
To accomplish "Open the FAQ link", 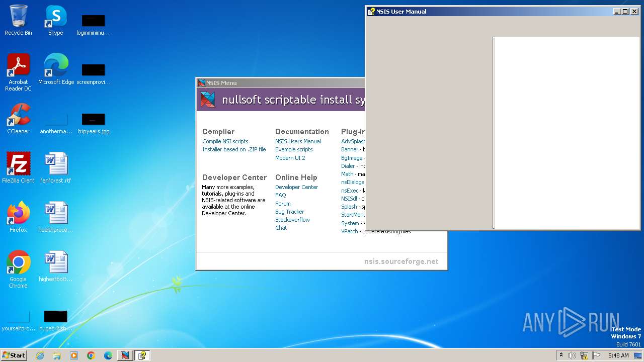I will (280, 195).
